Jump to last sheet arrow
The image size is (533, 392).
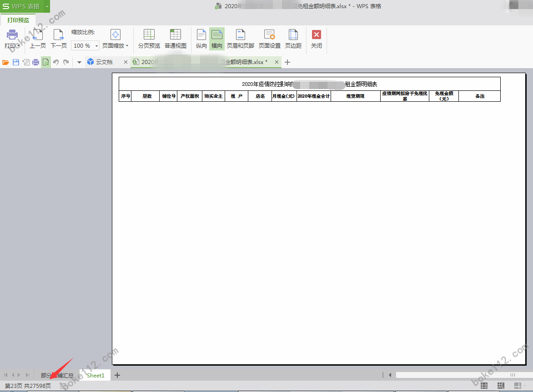28,375
